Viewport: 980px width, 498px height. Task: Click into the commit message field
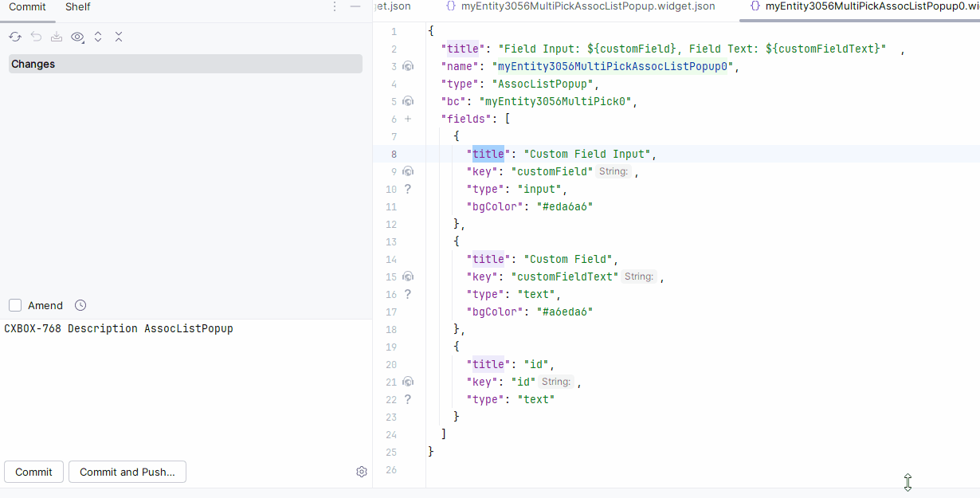click(186, 386)
